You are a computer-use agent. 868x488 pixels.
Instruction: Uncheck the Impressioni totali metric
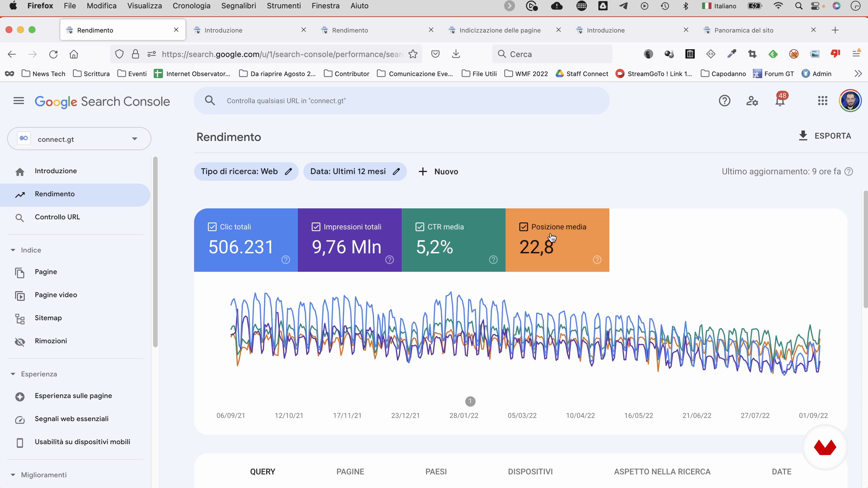coord(316,227)
